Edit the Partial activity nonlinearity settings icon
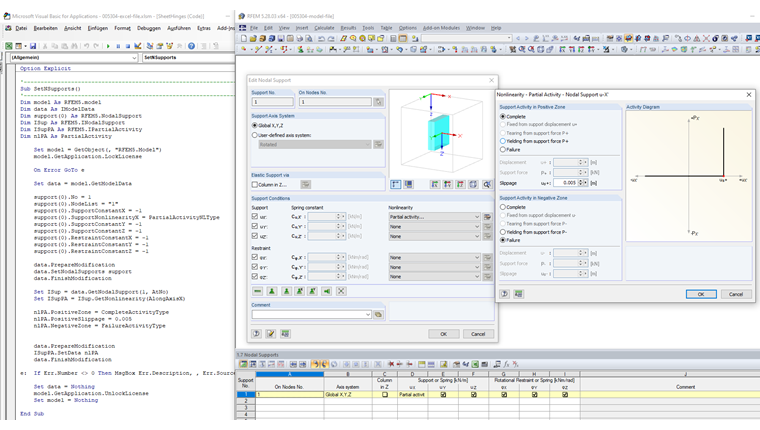 click(x=487, y=217)
